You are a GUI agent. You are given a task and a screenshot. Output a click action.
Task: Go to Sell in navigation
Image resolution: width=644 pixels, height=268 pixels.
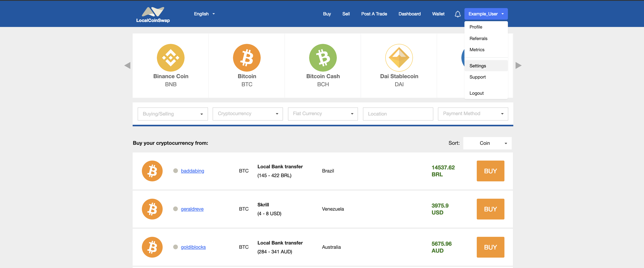[346, 14]
